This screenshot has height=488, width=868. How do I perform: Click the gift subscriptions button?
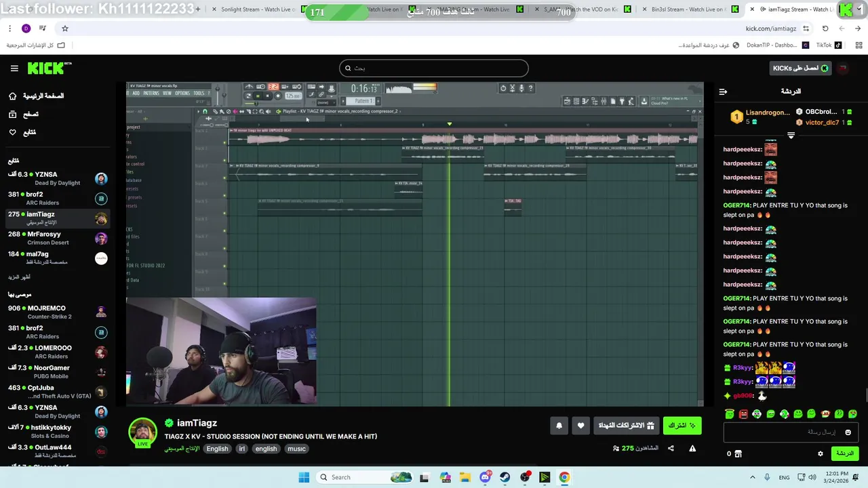627,426
